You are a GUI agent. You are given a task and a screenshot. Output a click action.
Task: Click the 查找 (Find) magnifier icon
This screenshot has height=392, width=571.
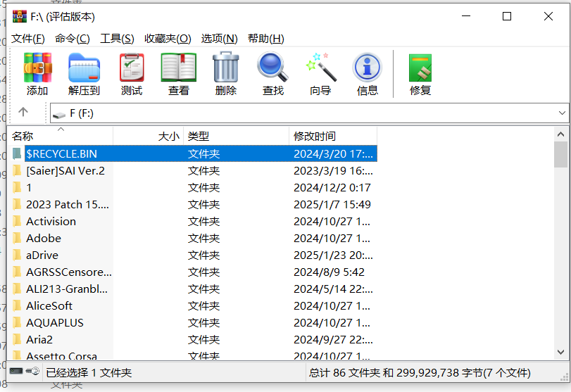tap(272, 67)
